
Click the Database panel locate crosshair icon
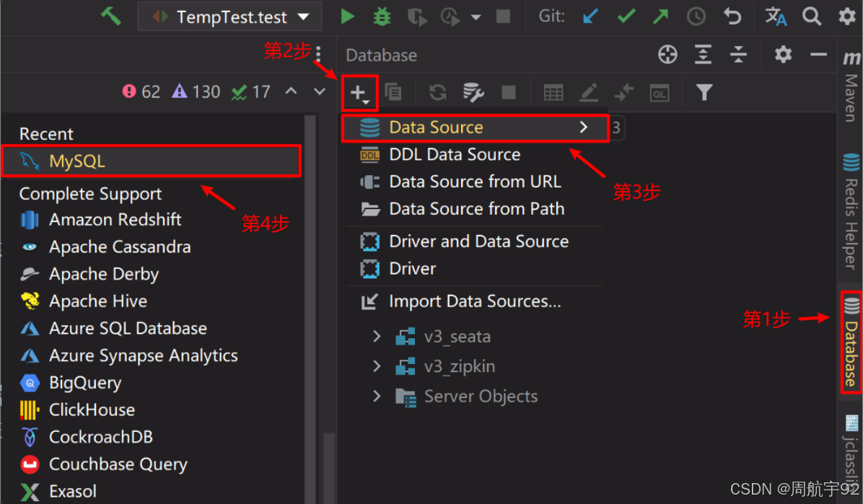(x=667, y=55)
